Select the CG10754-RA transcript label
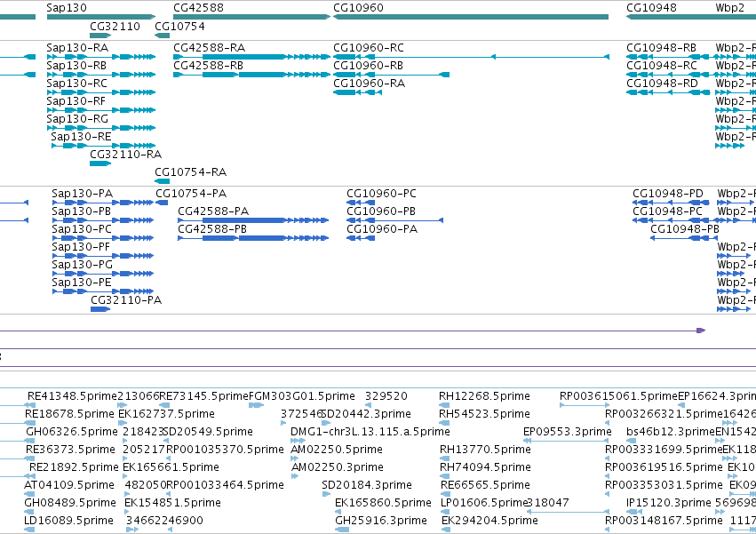 pos(190,172)
